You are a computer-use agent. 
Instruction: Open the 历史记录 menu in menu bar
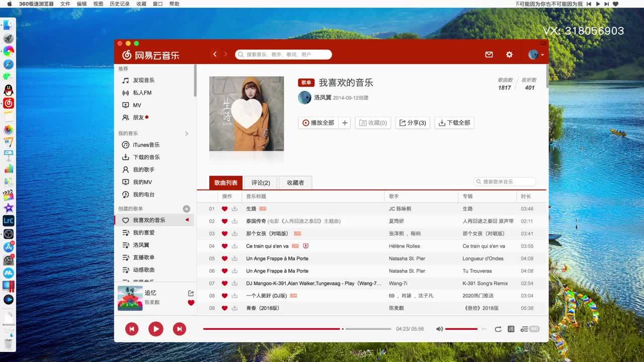[x=119, y=4]
